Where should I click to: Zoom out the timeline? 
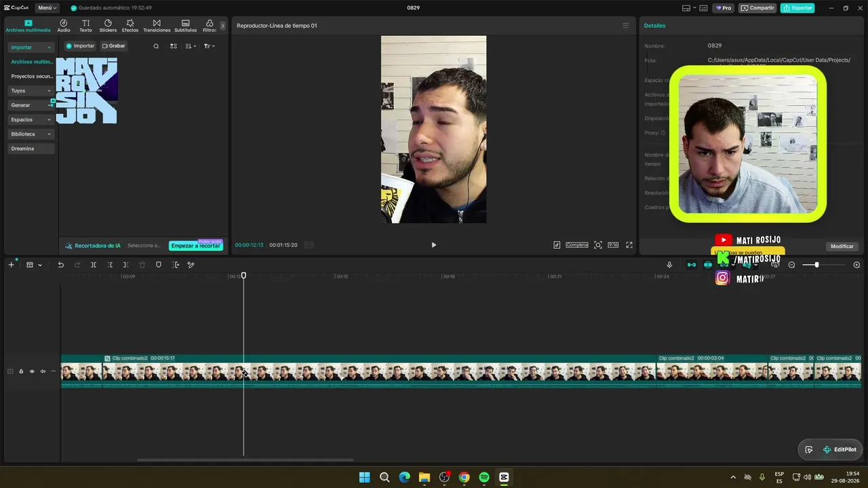tap(791, 264)
